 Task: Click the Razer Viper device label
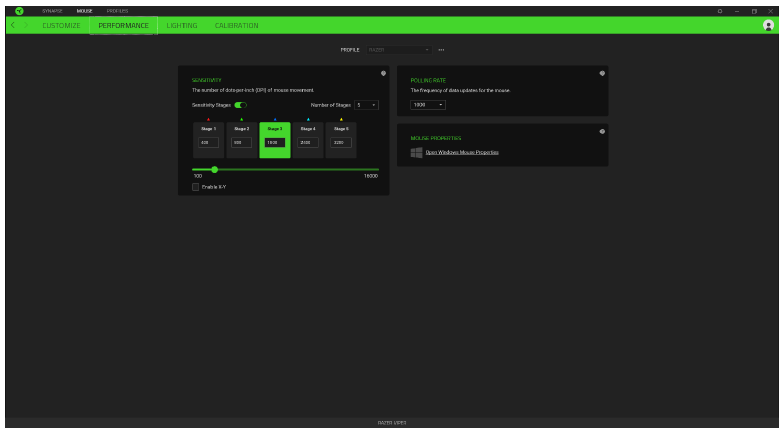392,423
